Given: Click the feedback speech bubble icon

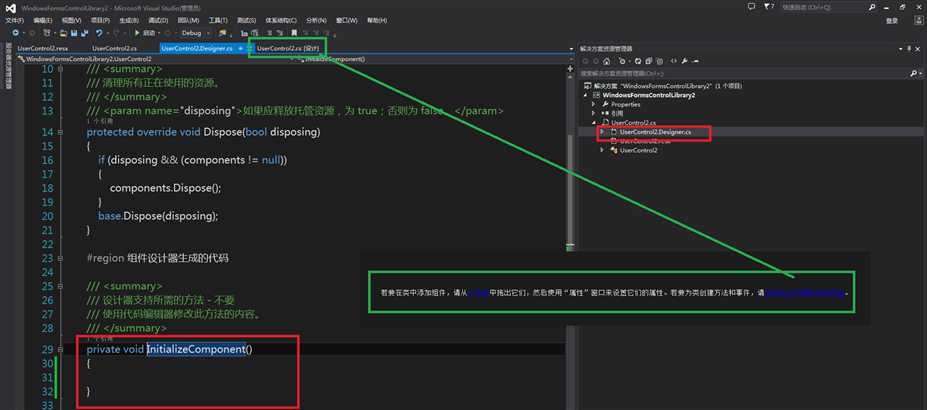Looking at the screenshot, I should 751,6.
